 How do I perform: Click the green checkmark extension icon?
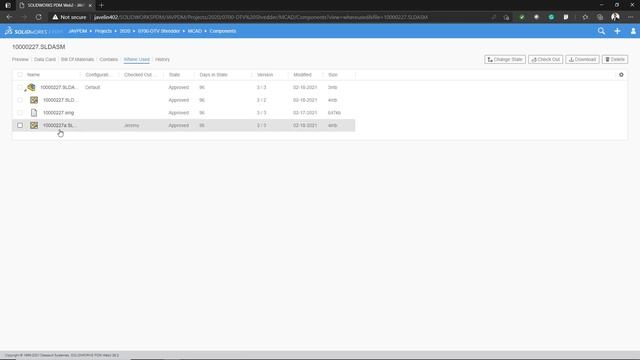[522, 17]
